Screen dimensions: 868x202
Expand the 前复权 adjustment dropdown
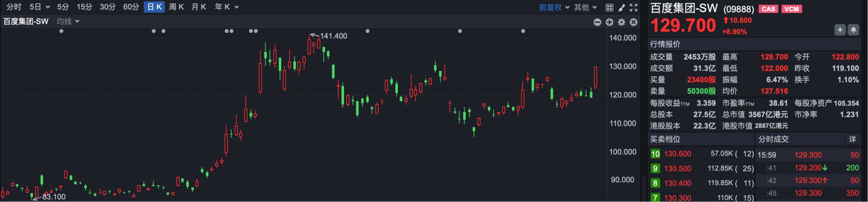coord(554,7)
